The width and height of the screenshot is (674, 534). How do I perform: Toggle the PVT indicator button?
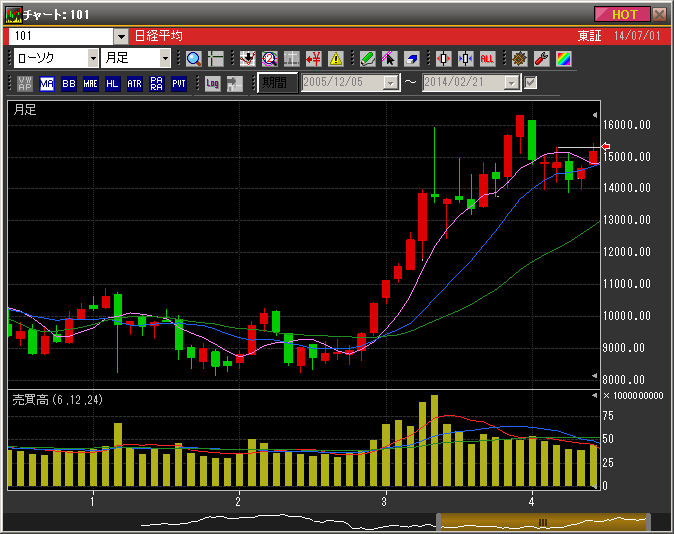[x=178, y=83]
